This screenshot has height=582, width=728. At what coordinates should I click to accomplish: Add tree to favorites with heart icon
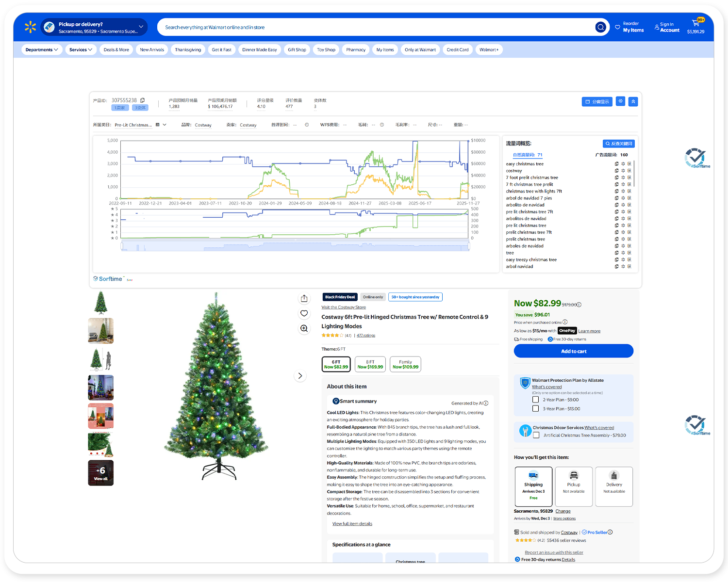304,313
